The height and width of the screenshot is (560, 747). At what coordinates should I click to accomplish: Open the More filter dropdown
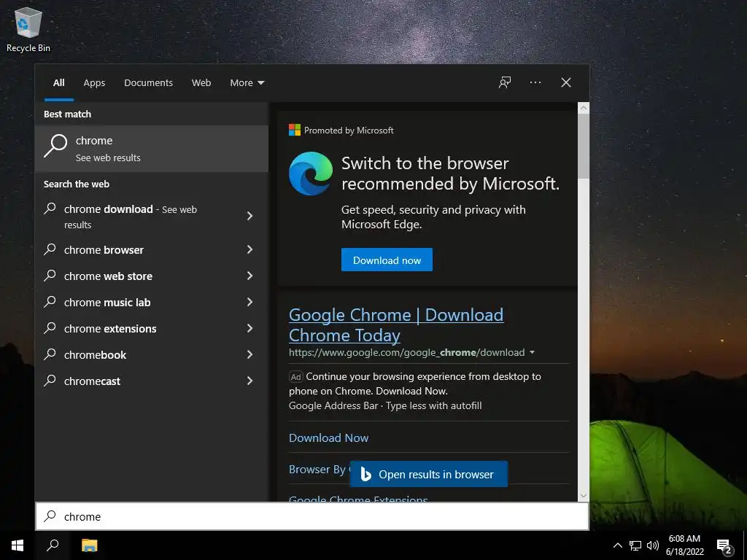point(247,83)
